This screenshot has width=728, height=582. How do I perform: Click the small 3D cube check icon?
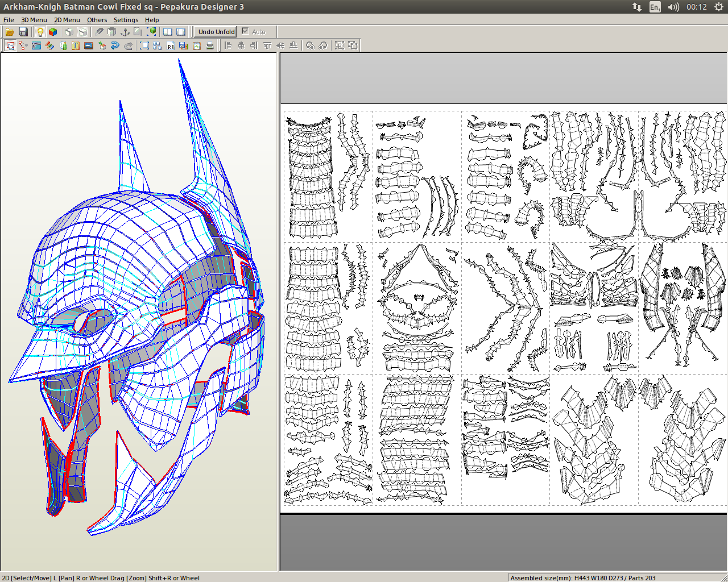(x=102, y=45)
